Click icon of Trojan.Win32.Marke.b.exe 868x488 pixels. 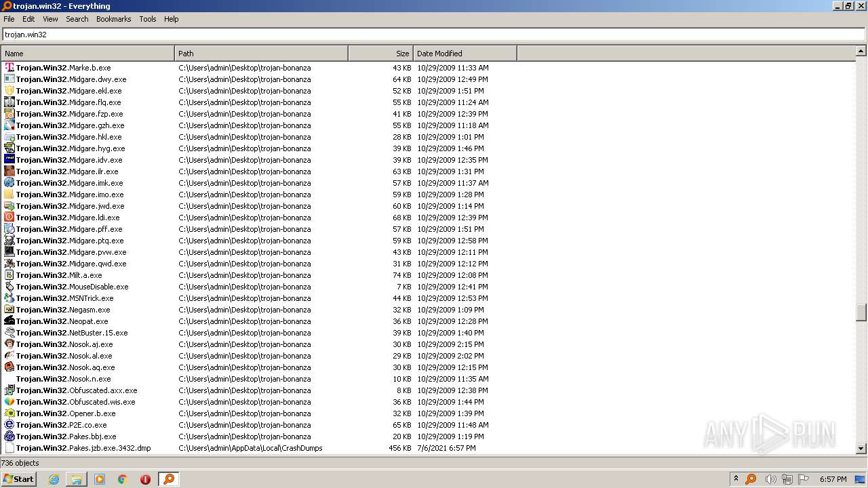tap(9, 68)
